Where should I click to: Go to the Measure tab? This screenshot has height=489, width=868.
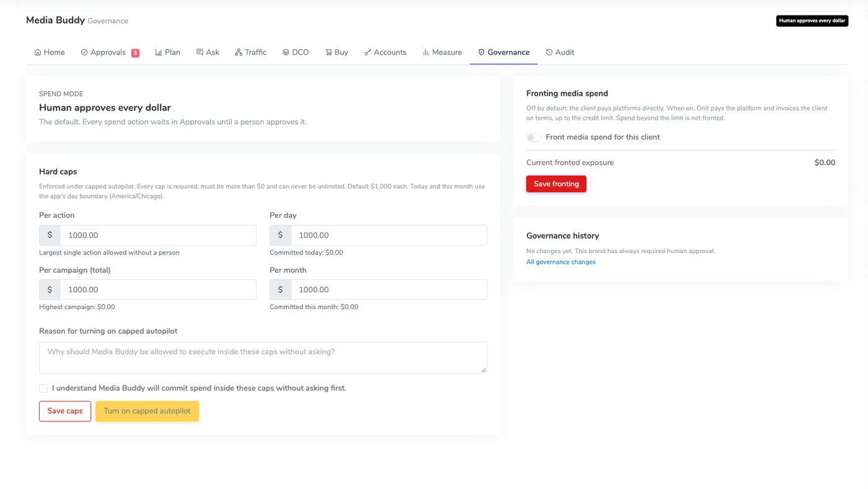[x=442, y=52]
